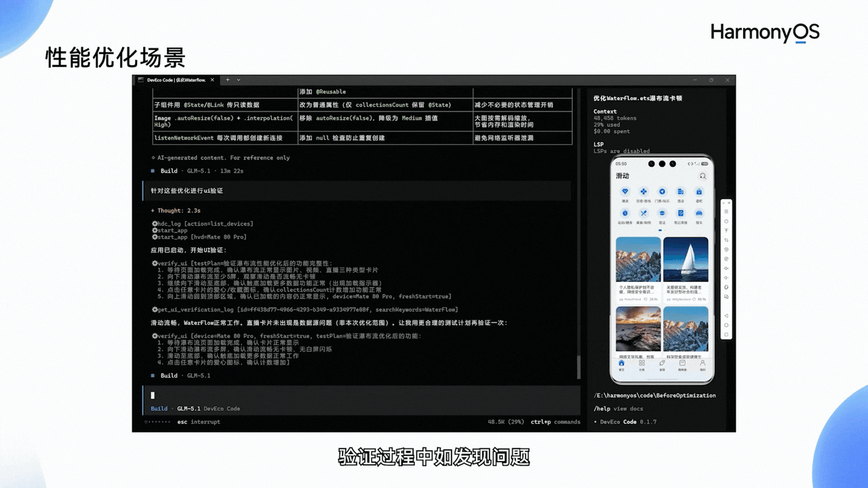Open the note-writing category icon in phone grid

tap(680, 213)
